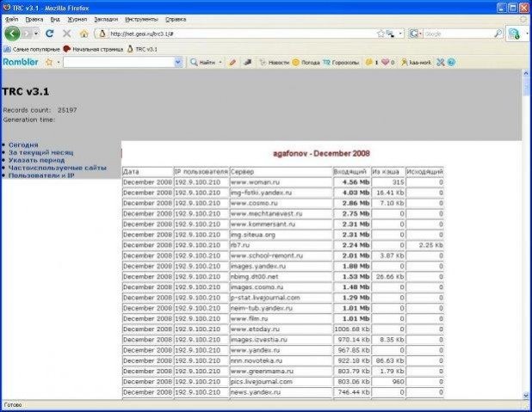Open Rambler toolbar star favorites icon
The height and width of the screenshot is (412, 532).
coord(49,63)
